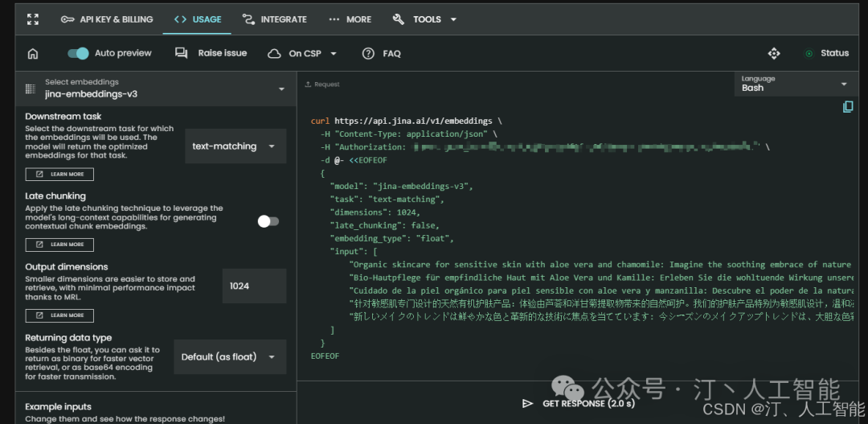Copy the curl request code
The image size is (868, 424).
848,107
